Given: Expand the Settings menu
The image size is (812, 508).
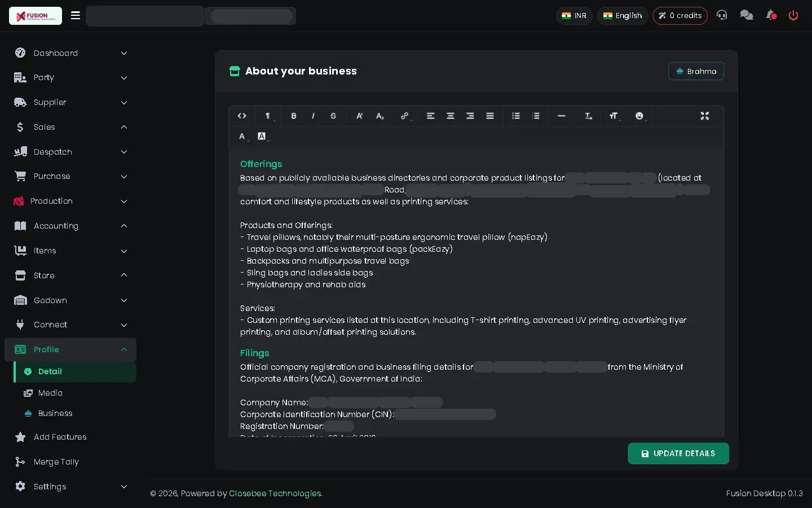Looking at the screenshot, I should 70,487.
